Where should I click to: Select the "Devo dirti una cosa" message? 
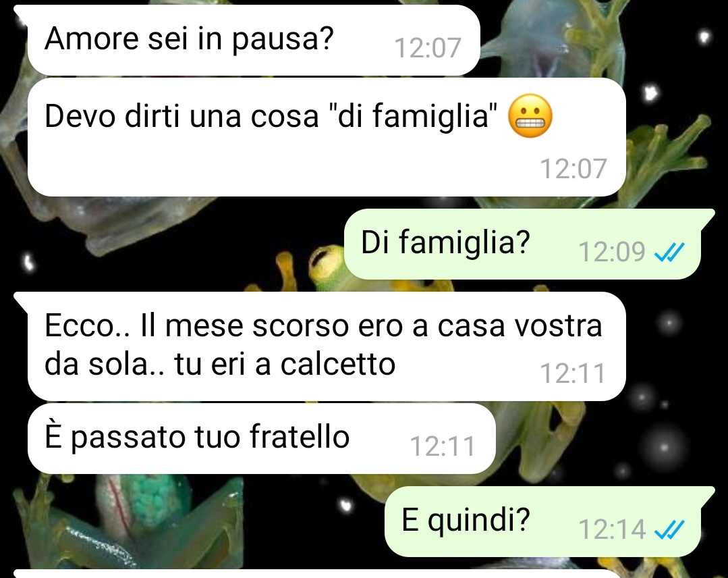[327, 137]
